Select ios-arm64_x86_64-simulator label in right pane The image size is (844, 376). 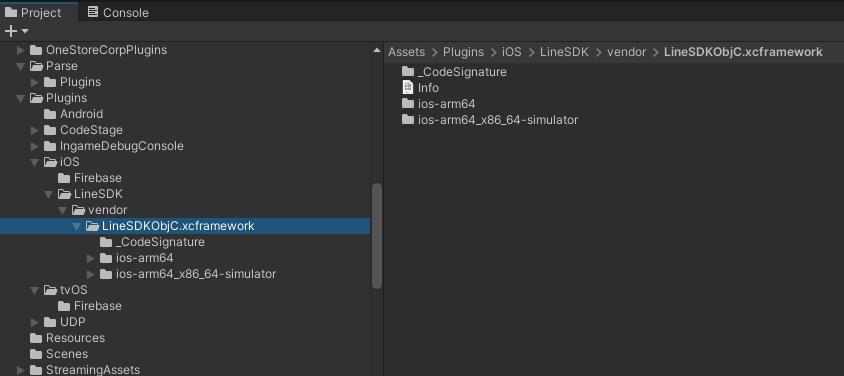498,119
